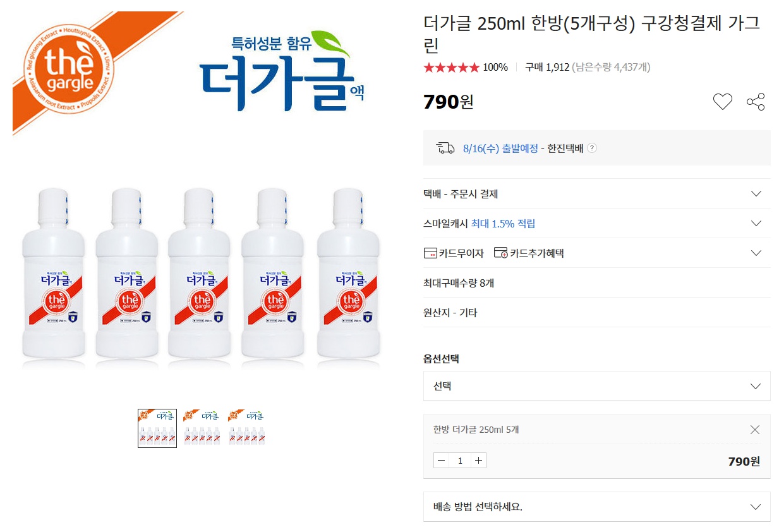Click the shipping help question mark icon
Screen dimensions: 779x532
pyautogui.click(x=592, y=148)
